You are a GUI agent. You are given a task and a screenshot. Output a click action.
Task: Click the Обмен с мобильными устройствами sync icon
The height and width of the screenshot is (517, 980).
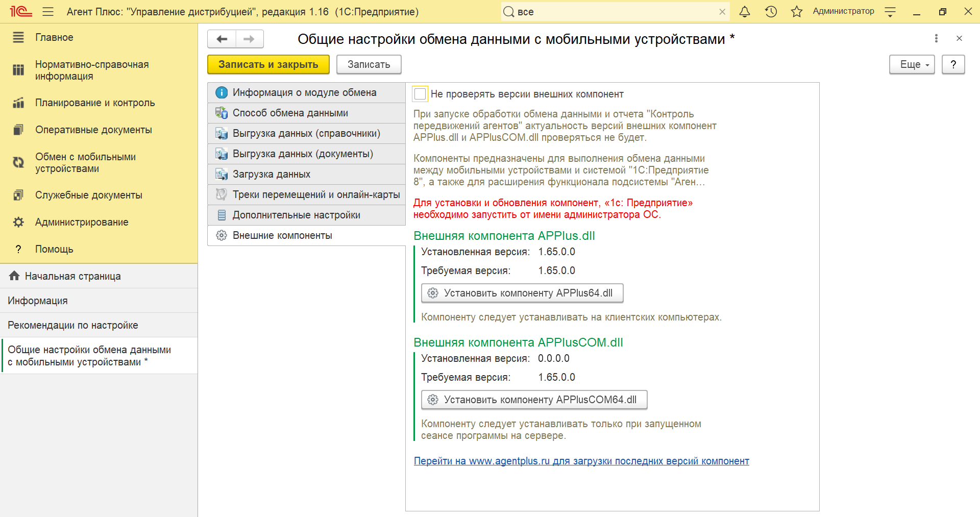(x=18, y=162)
